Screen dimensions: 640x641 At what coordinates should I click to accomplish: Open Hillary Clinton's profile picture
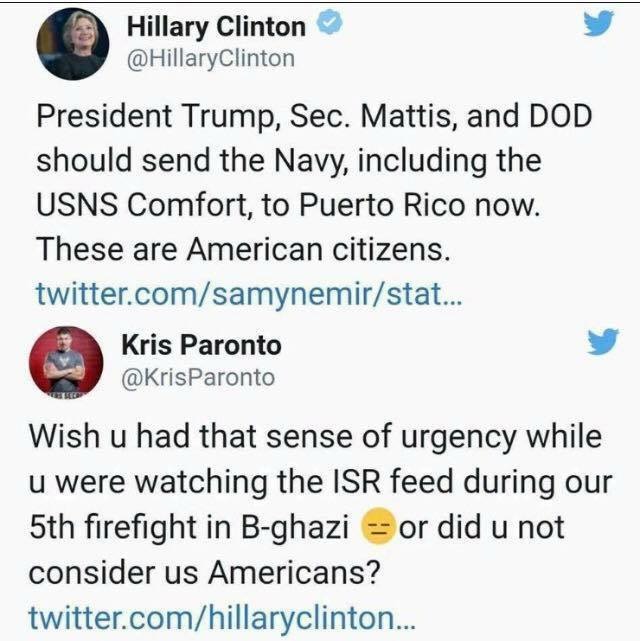(x=73, y=43)
